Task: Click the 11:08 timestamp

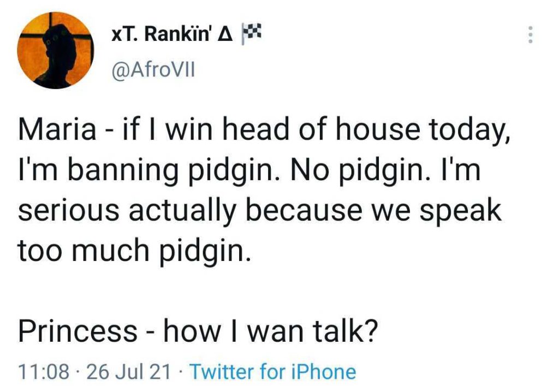Action: (x=44, y=372)
